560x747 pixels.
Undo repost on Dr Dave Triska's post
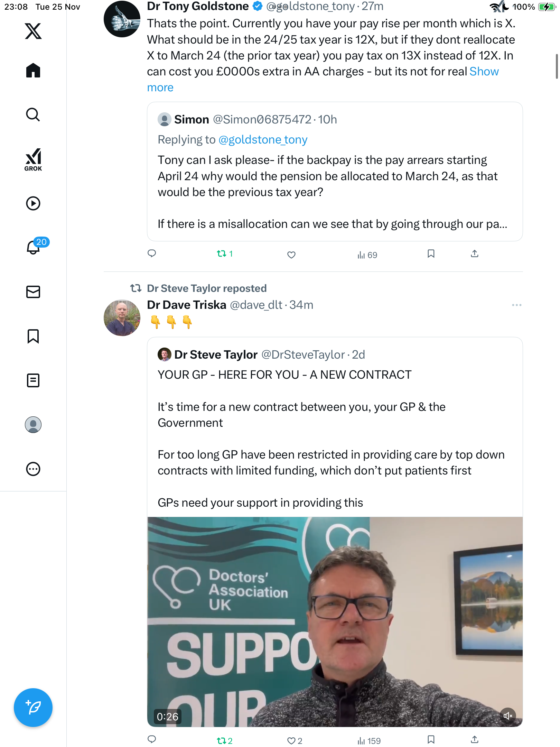click(224, 740)
